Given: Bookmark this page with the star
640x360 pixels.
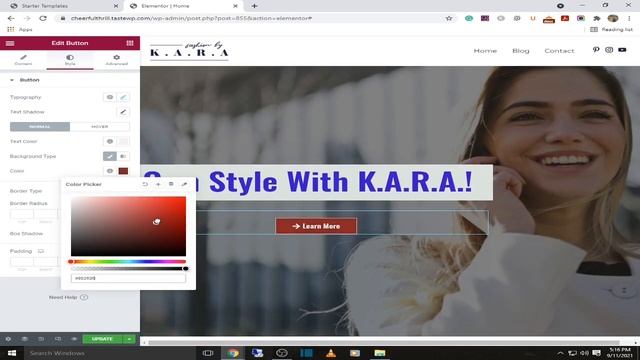Looking at the screenshot, I should coord(449,18).
